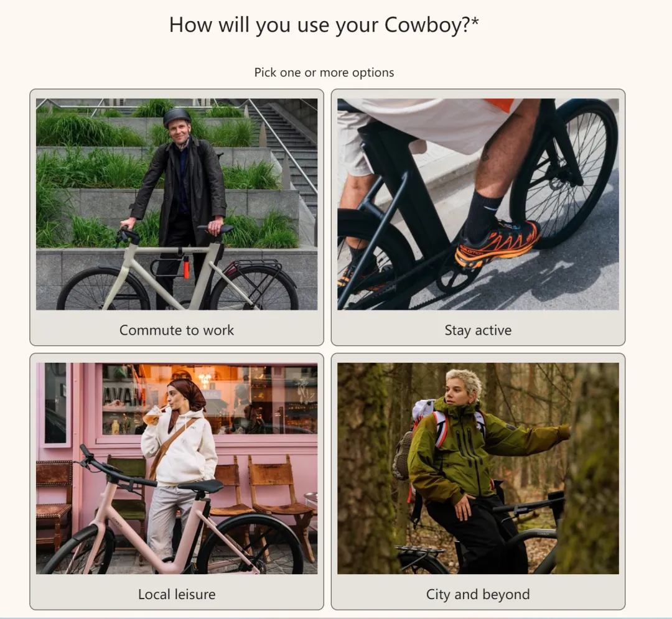Viewport: 672px width, 619px height.
Task: Click the woman drinking in white hoodie
Action: pos(178,454)
